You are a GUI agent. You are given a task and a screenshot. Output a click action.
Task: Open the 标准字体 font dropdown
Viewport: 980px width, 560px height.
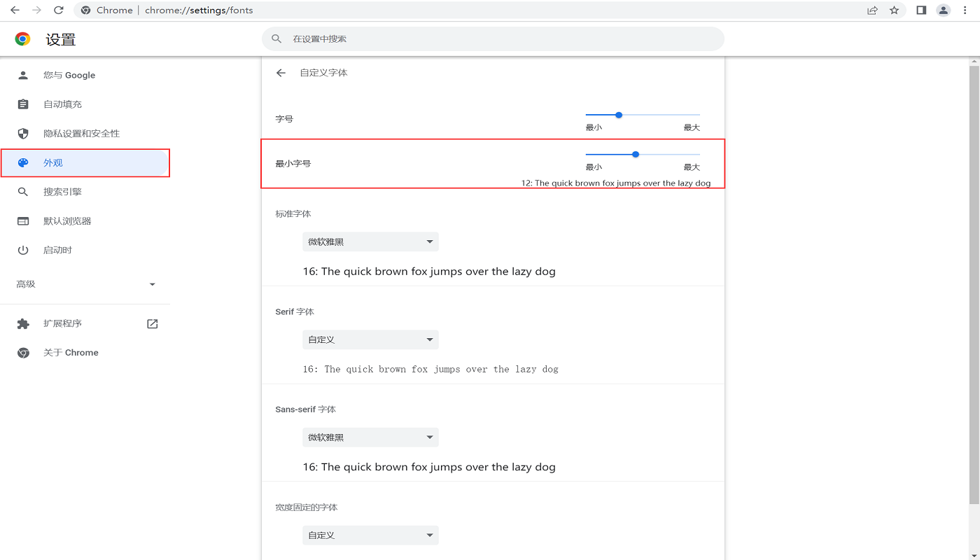(x=370, y=242)
